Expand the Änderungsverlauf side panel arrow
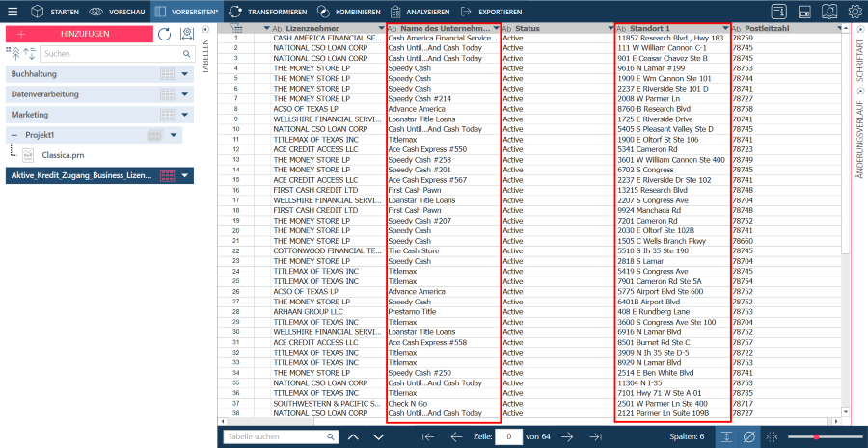Image resolution: width=868 pixels, height=448 pixels. point(859,92)
